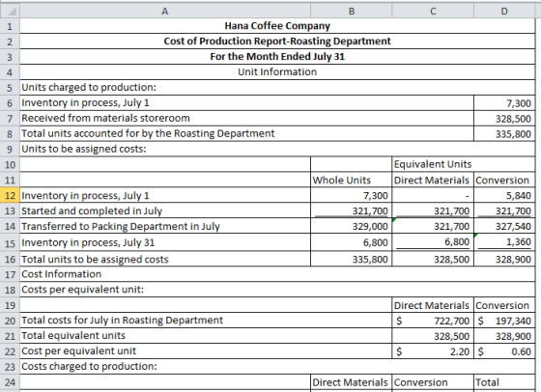Select column D header
Viewport: 541px width, 392px height.
[504, 11]
